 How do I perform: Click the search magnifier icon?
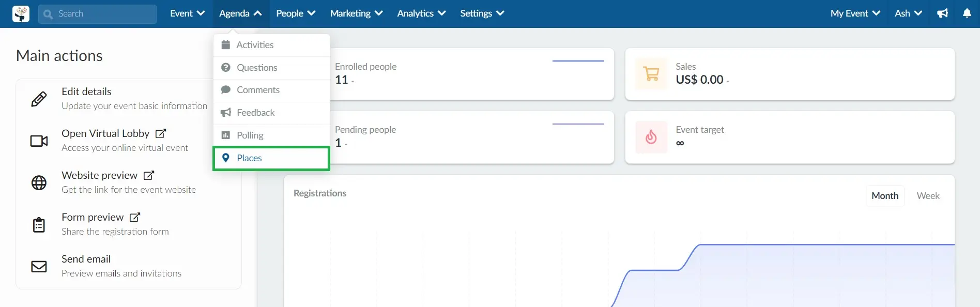pyautogui.click(x=48, y=14)
